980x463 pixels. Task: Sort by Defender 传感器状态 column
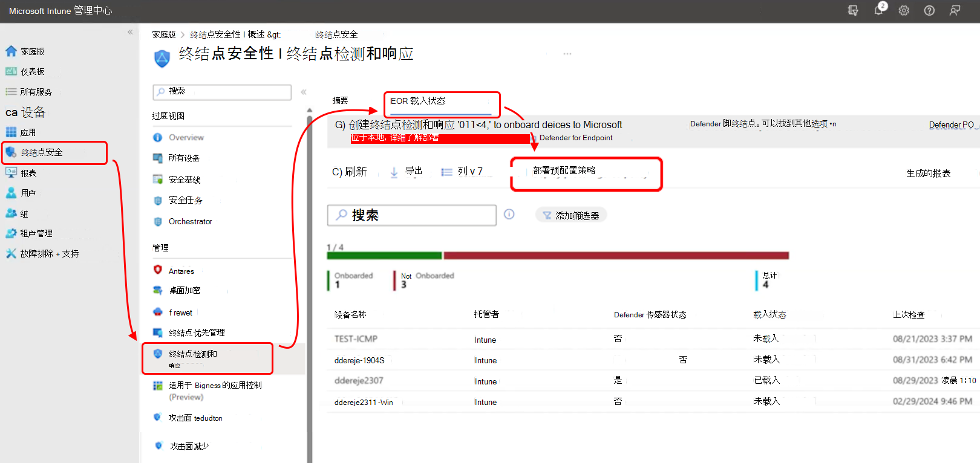pos(650,315)
